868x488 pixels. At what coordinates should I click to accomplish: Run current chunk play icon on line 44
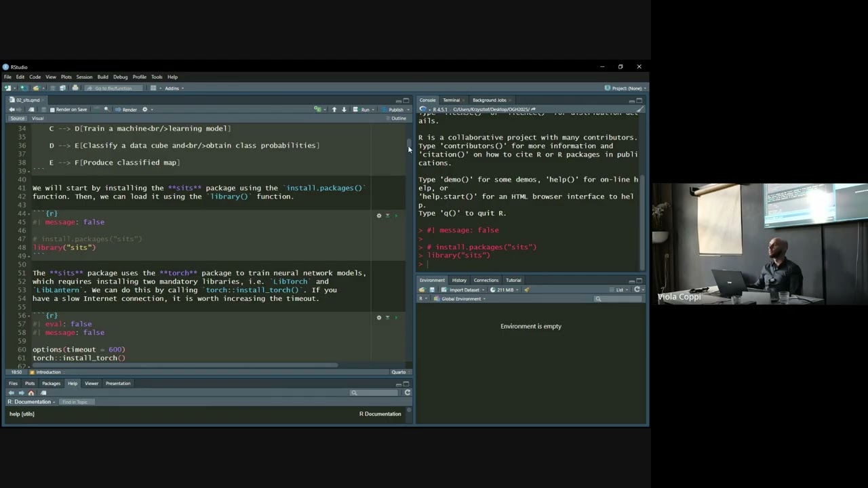click(x=397, y=216)
